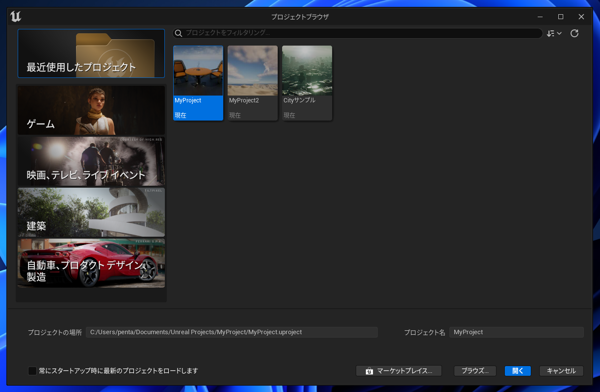Click the Marketplace shopping bag icon
The width and height of the screenshot is (600, 392).
pos(369,371)
